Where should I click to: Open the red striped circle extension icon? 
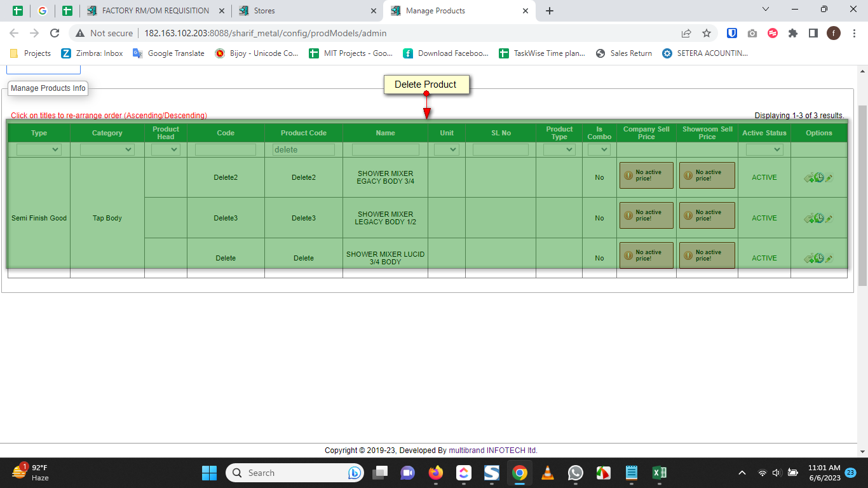coord(773,33)
